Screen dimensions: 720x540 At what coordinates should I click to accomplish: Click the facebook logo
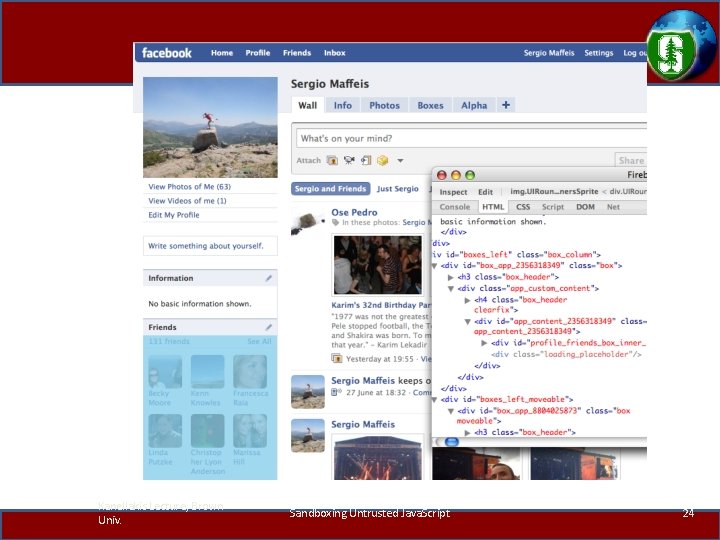[166, 53]
